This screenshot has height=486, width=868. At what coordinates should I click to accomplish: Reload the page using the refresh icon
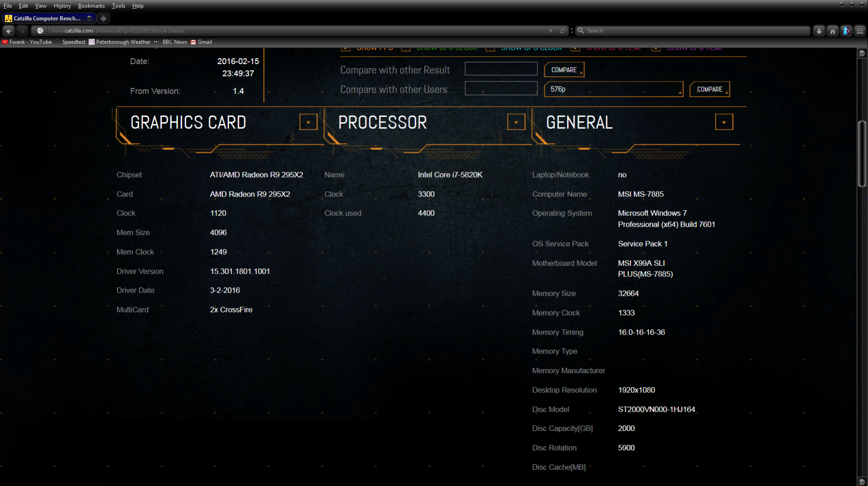coord(562,31)
